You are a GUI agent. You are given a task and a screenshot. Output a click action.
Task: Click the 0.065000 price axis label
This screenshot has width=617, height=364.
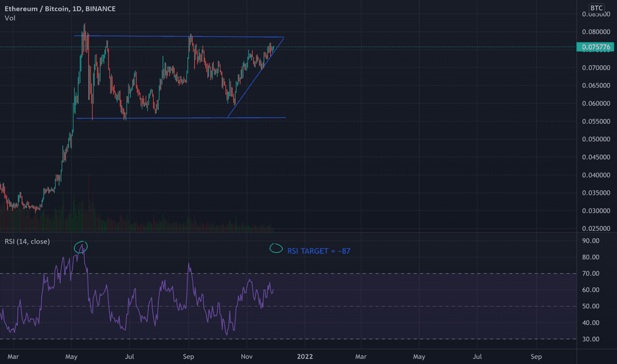596,85
